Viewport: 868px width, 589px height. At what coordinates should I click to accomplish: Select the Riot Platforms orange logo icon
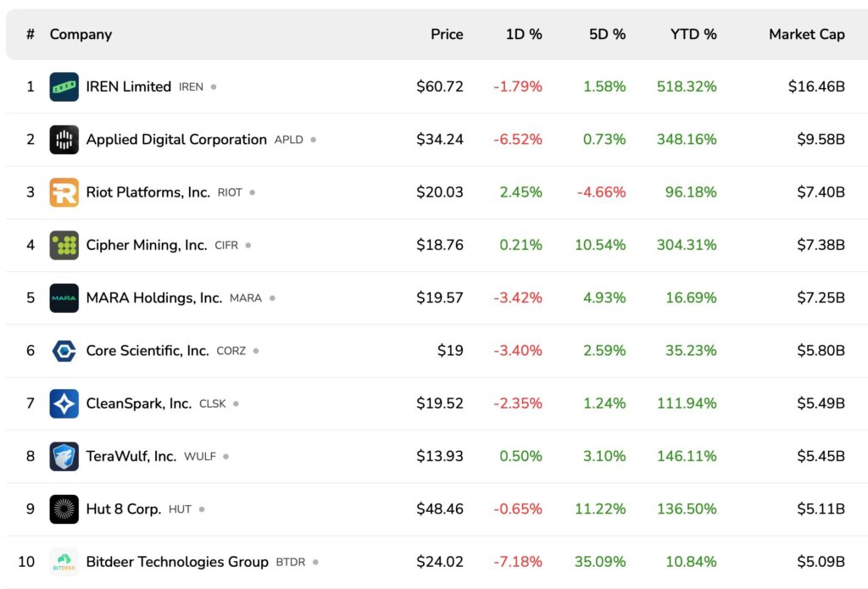point(63,192)
